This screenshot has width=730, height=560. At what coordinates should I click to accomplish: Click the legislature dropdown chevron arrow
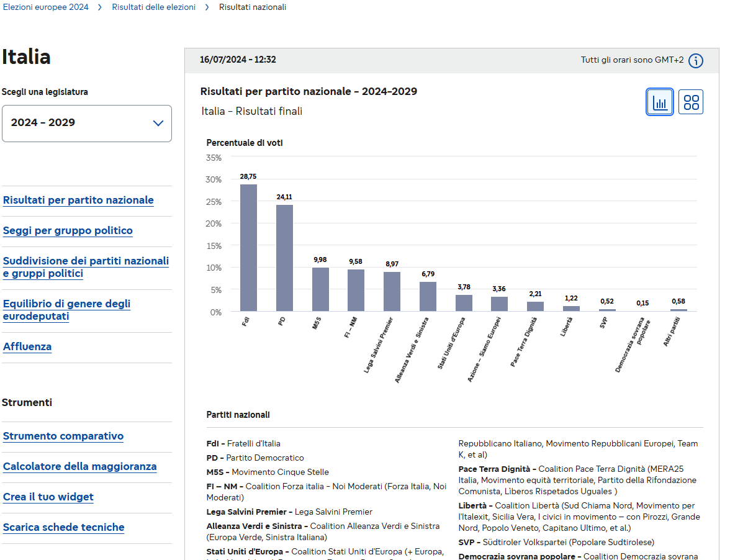(158, 123)
